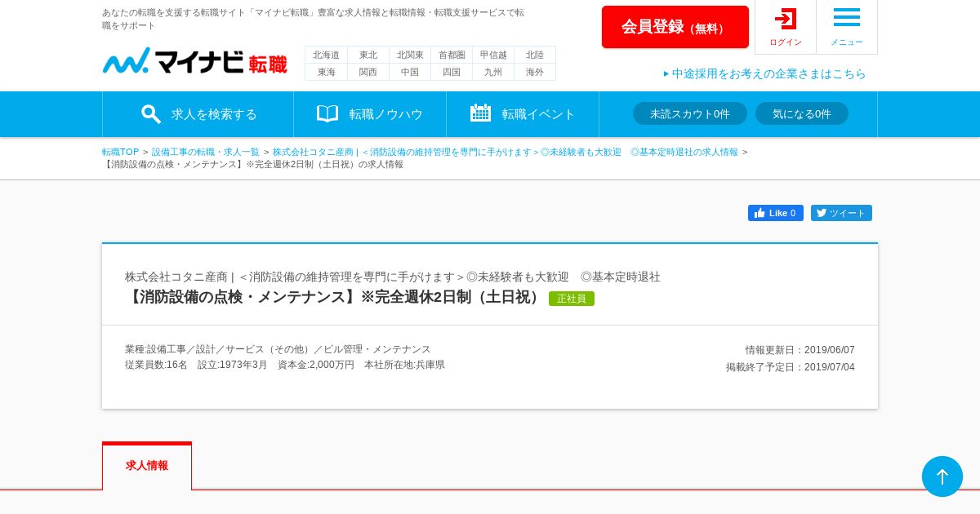Click 中途採用をお考えの企業さまはこちら link
Screen dimensions: 980x514
765,73
